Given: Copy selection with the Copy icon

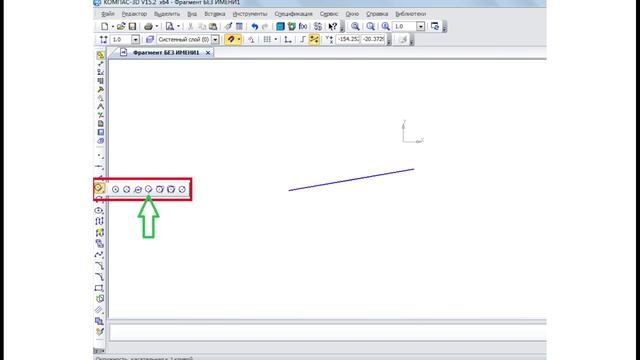Looking at the screenshot, I should pos(202,27).
